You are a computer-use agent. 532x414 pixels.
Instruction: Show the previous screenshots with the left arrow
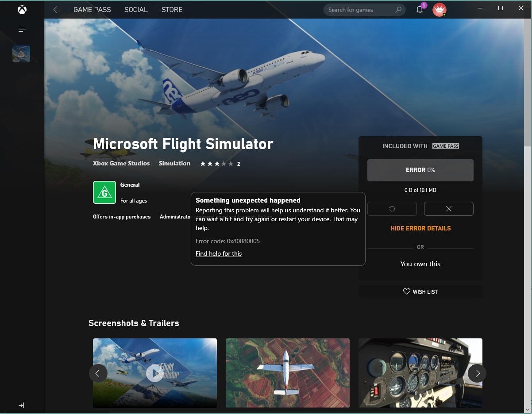(98, 373)
